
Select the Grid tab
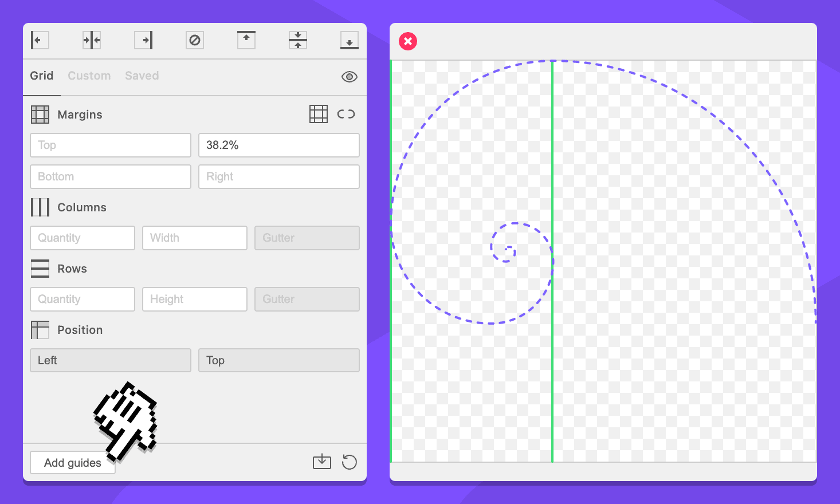click(42, 76)
